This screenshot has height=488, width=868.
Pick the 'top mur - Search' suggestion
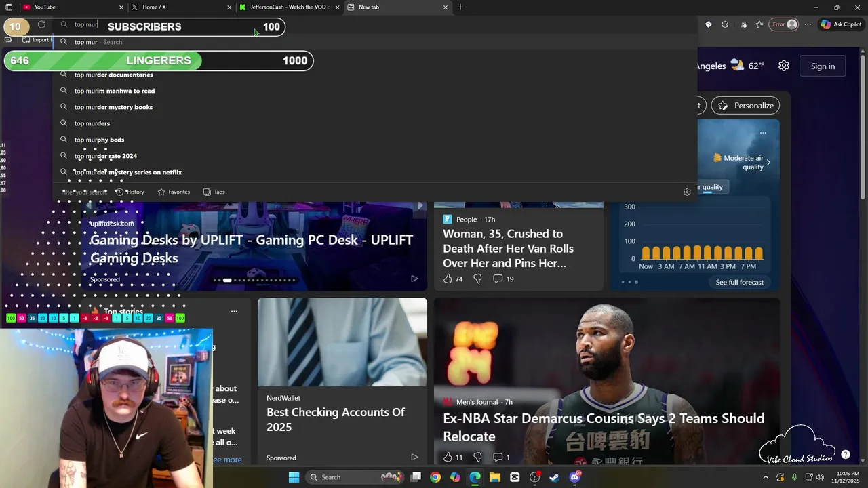(375, 42)
